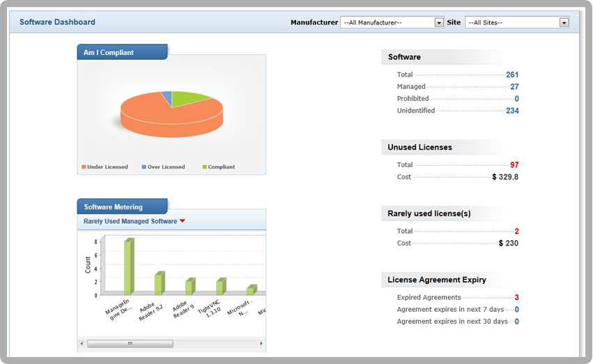Click the chart scrollbar left arrow
The image size is (593, 364).
82,344
